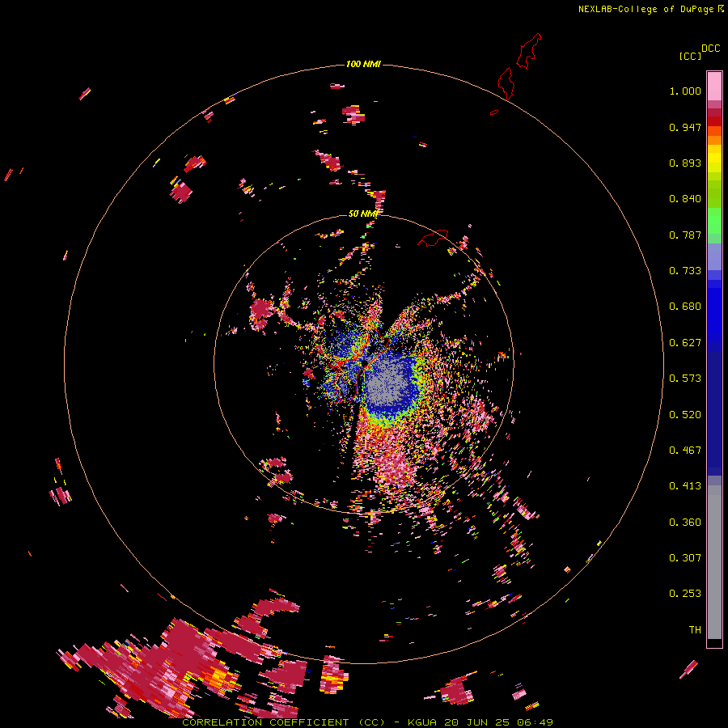Image resolution: width=728 pixels, height=728 pixels.
Task: Click the 0.307 legend value
Action: click(x=685, y=558)
